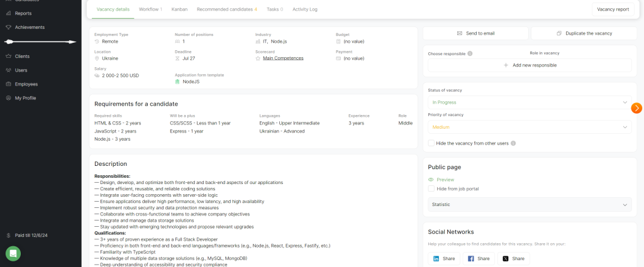Share vacancy via LinkedIn icon button
The image size is (644, 267).
point(445,258)
